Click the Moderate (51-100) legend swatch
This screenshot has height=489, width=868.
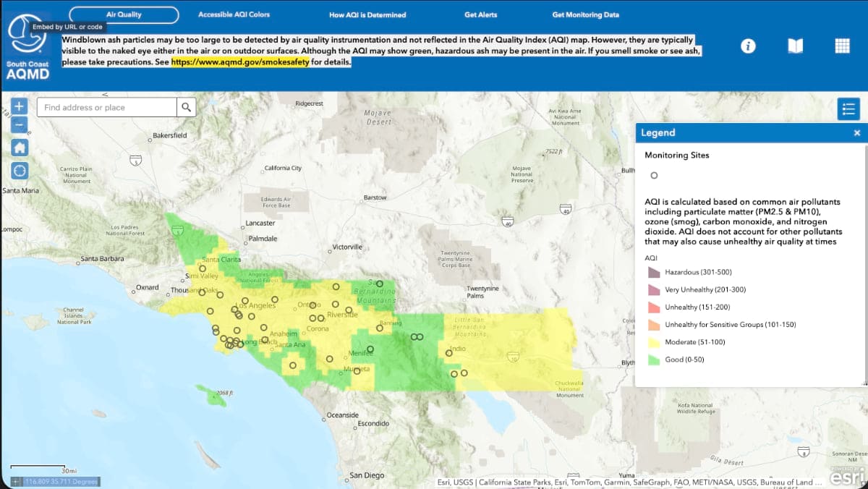pos(653,342)
